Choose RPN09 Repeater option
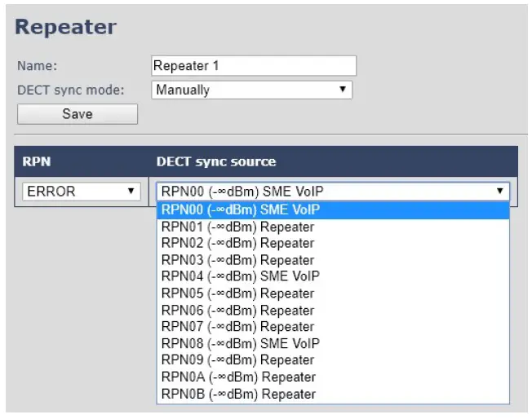The height and width of the screenshot is (419, 532). coord(333,360)
